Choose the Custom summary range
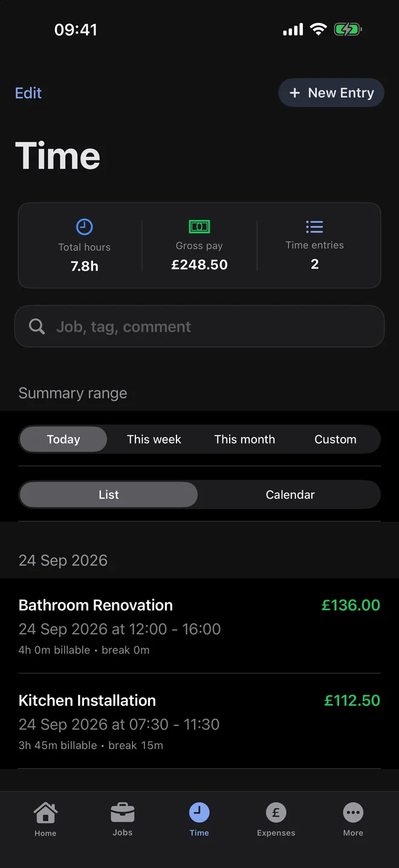Screen dimensions: 399x868 336,439
